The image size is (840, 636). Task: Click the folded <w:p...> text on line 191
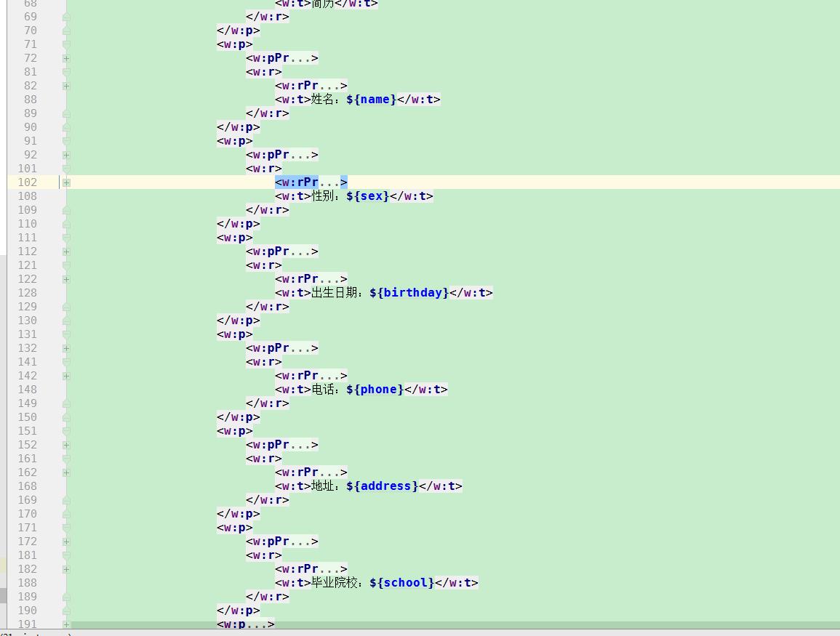(246, 624)
